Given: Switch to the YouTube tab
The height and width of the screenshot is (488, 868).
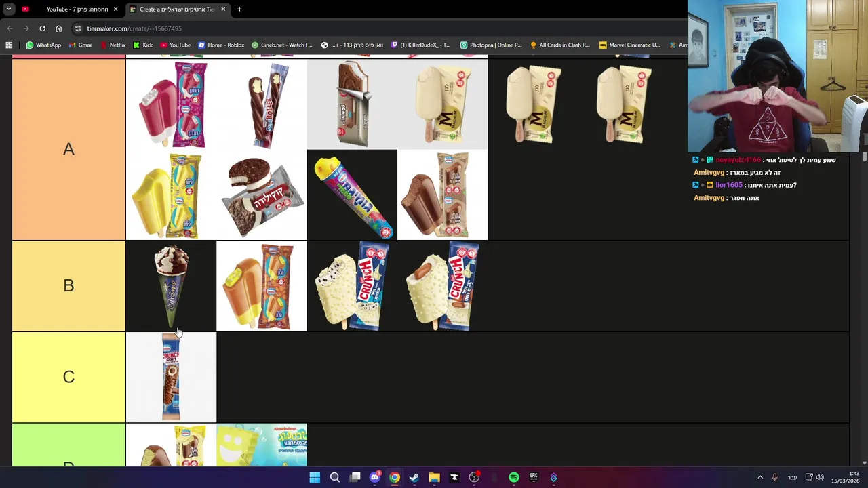Looking at the screenshot, I should pyautogui.click(x=70, y=9).
